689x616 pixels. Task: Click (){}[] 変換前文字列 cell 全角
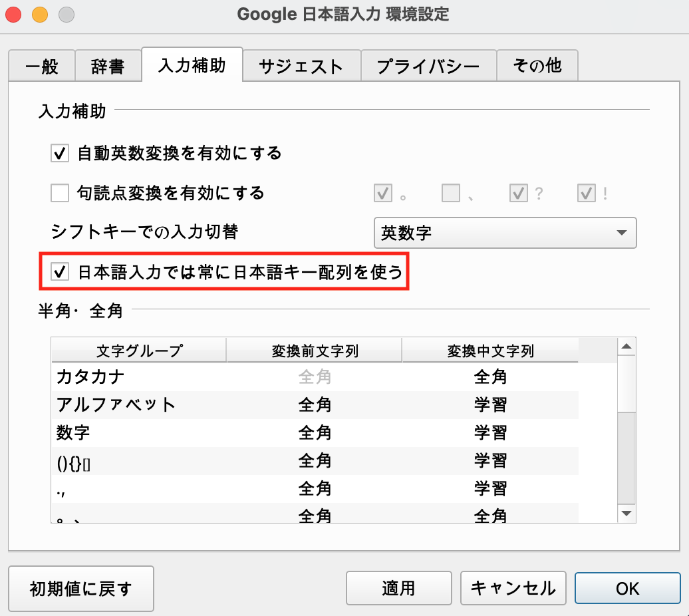(315, 461)
